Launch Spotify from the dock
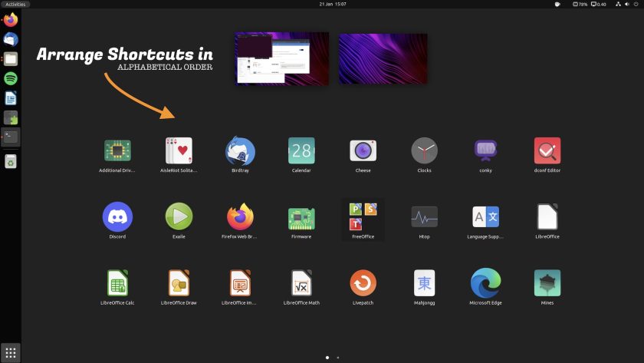The image size is (644, 363). [11, 78]
